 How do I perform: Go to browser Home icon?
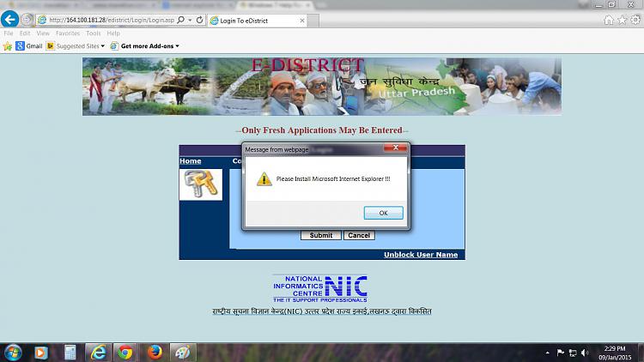(609, 20)
